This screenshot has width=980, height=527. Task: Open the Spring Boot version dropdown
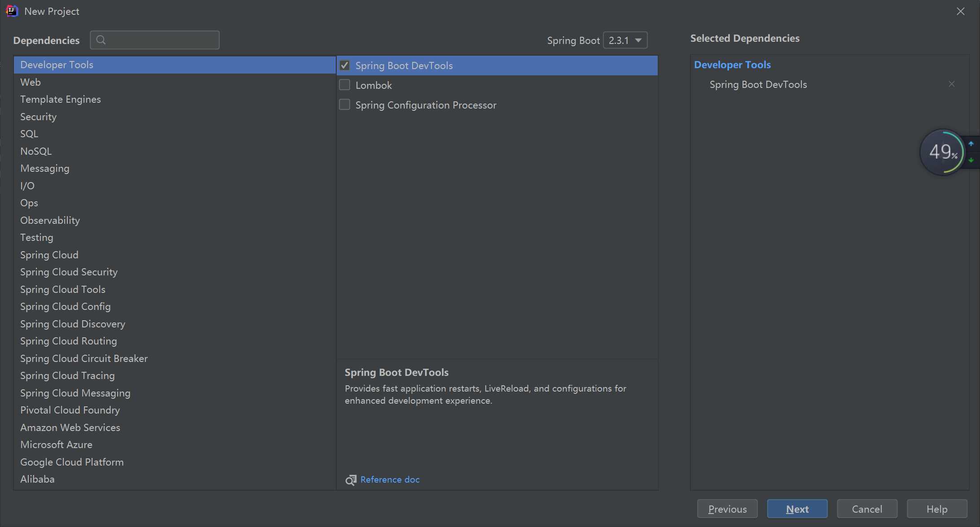pos(625,40)
